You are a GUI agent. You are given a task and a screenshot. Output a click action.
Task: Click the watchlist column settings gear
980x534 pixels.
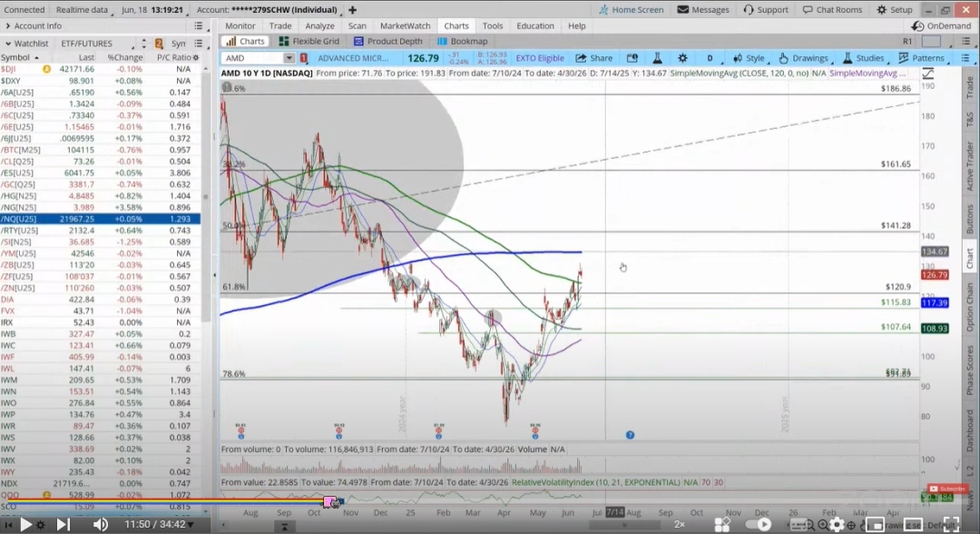[196, 57]
